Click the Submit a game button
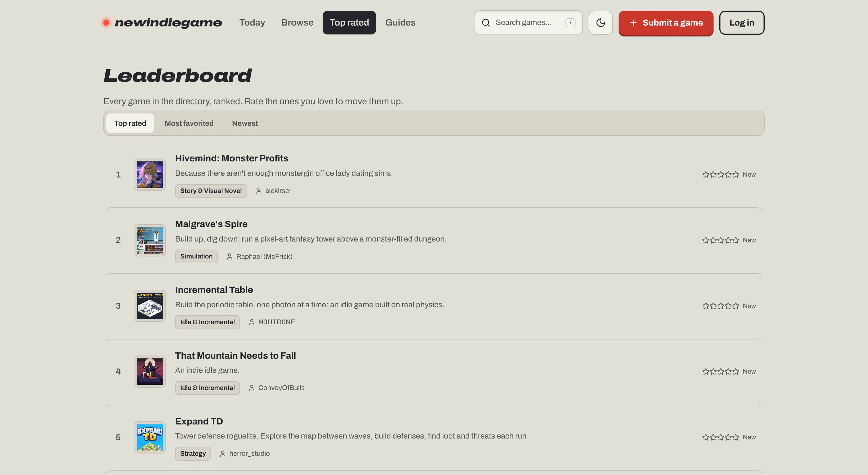 (666, 23)
